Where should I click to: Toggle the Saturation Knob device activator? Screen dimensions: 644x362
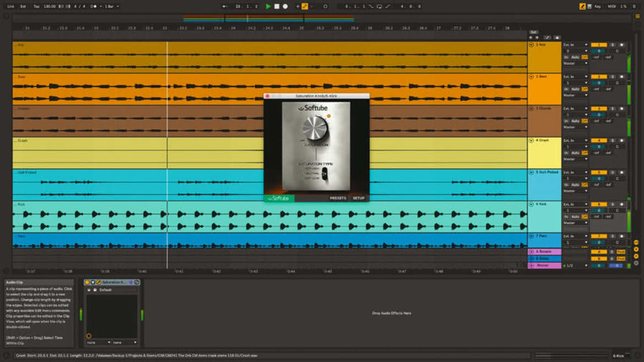click(87, 282)
